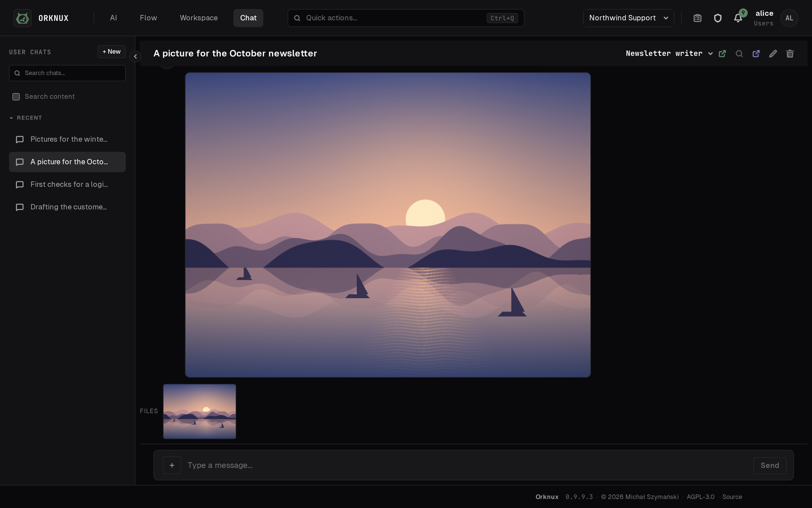
Task: Enable the Search content checkbox
Action: pyautogui.click(x=16, y=97)
